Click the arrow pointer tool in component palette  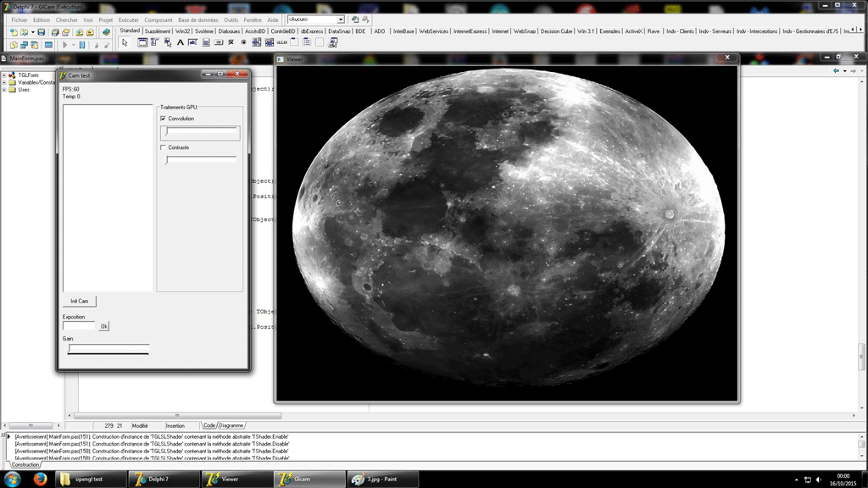(125, 42)
